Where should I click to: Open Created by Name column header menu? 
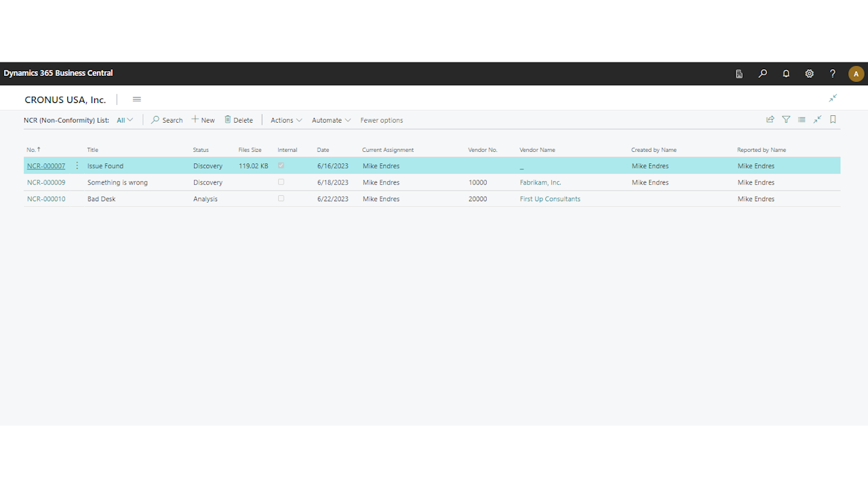pos(654,150)
